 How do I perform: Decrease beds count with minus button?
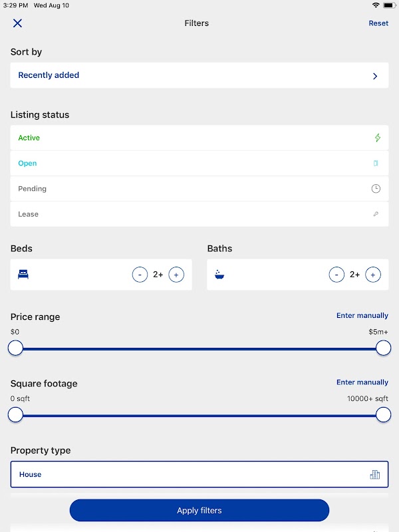(140, 274)
